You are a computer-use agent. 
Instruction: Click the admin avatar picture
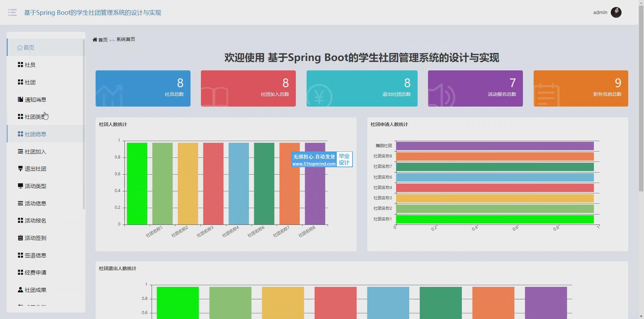coord(616,12)
